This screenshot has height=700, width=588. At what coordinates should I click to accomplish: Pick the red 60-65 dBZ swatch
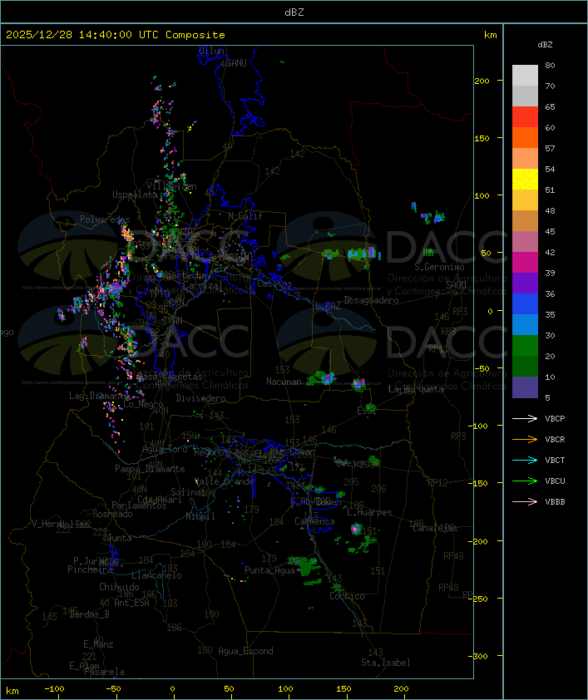[x=525, y=117]
